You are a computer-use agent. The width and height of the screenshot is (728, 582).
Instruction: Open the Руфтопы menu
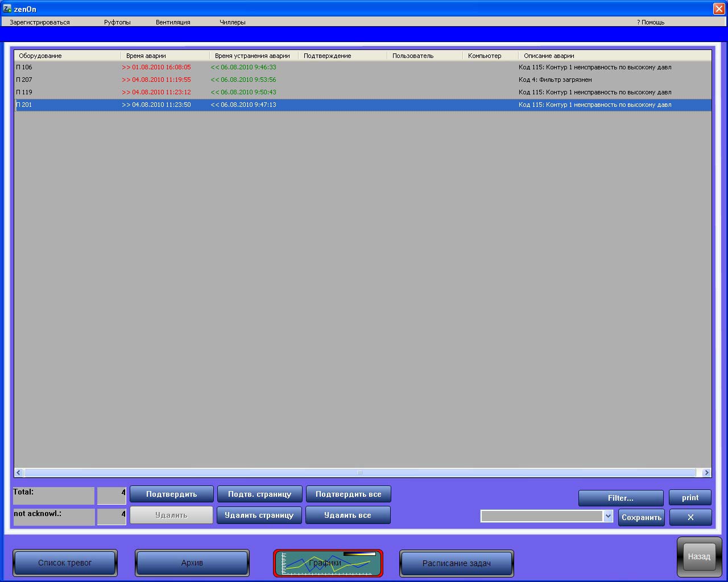tap(117, 22)
